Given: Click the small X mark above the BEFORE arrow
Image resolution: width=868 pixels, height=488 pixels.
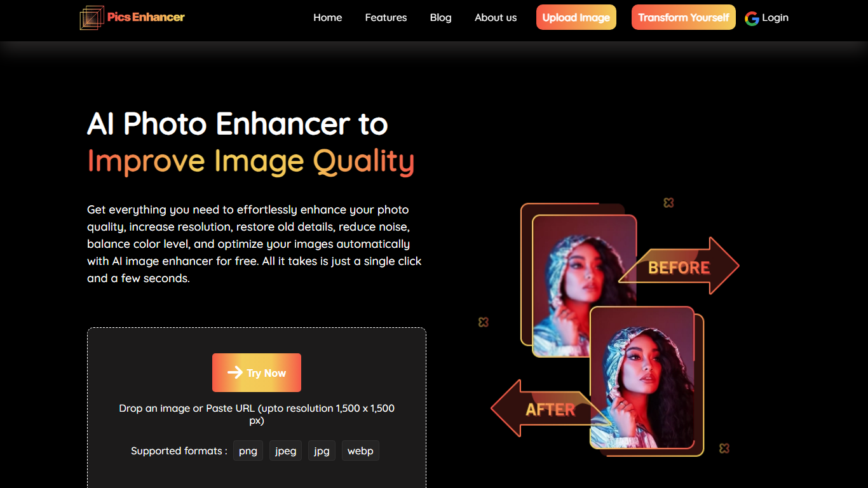Looking at the screenshot, I should click(x=668, y=203).
